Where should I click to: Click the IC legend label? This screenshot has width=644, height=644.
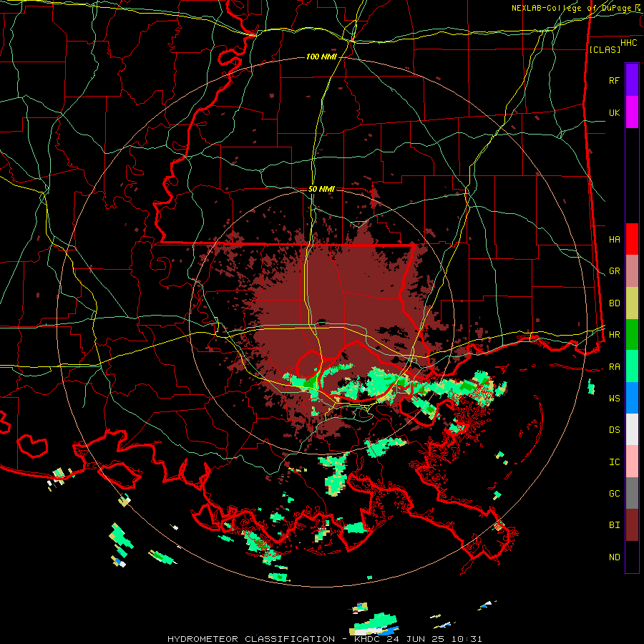[x=614, y=462]
